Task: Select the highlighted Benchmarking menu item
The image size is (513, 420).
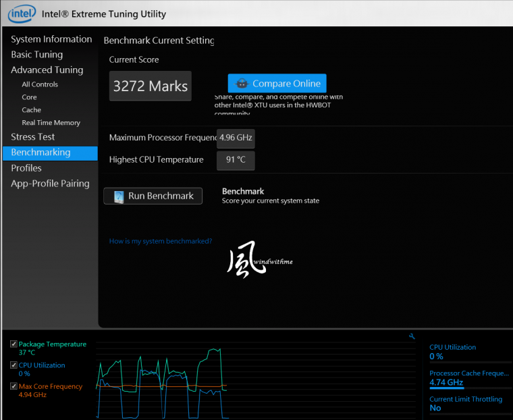Action: coord(41,153)
